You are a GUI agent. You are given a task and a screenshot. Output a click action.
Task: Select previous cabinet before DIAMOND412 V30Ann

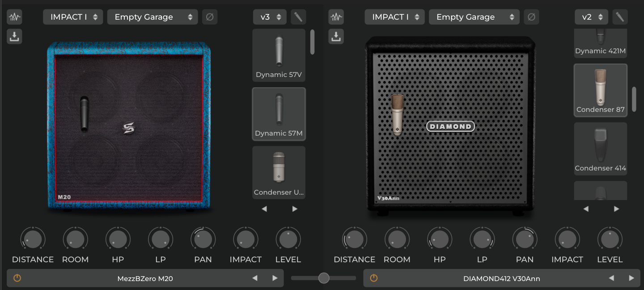pos(611,278)
